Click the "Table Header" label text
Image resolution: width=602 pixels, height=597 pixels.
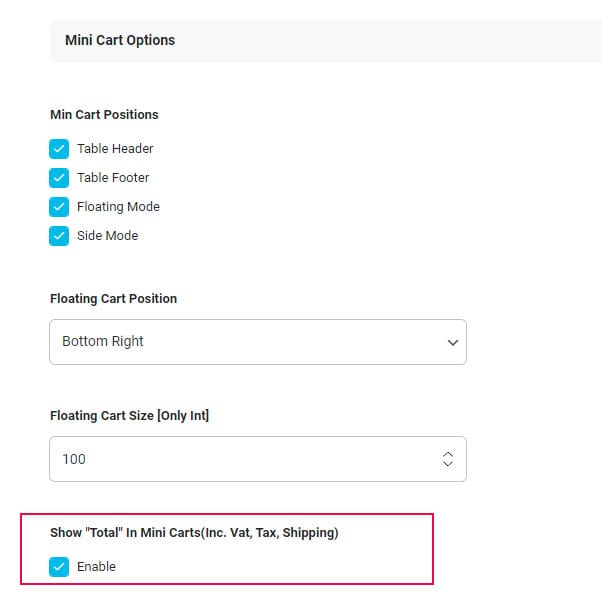click(115, 149)
